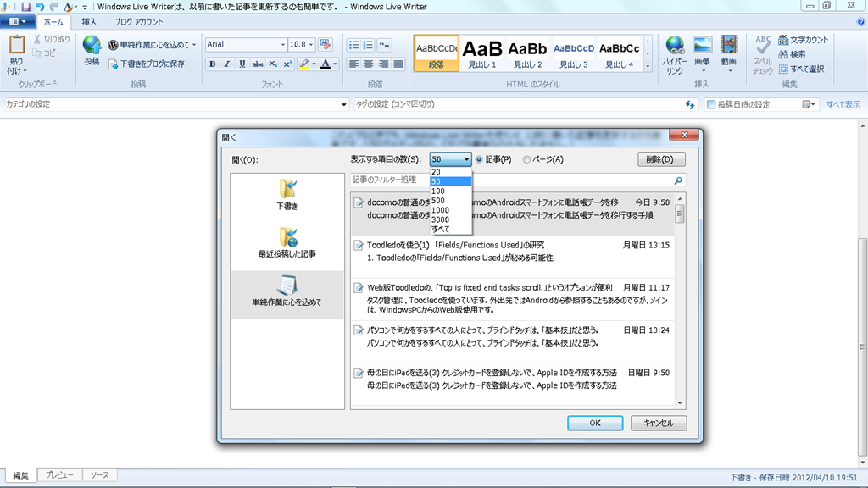Click the Show all (すべて表示) link
The height and width of the screenshot is (488, 868).
pos(843,104)
